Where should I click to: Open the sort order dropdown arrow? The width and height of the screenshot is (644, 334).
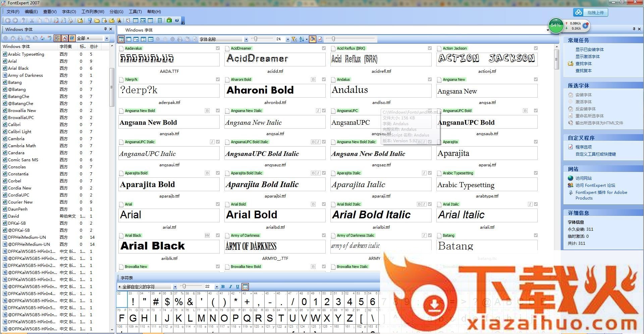(x=307, y=39)
